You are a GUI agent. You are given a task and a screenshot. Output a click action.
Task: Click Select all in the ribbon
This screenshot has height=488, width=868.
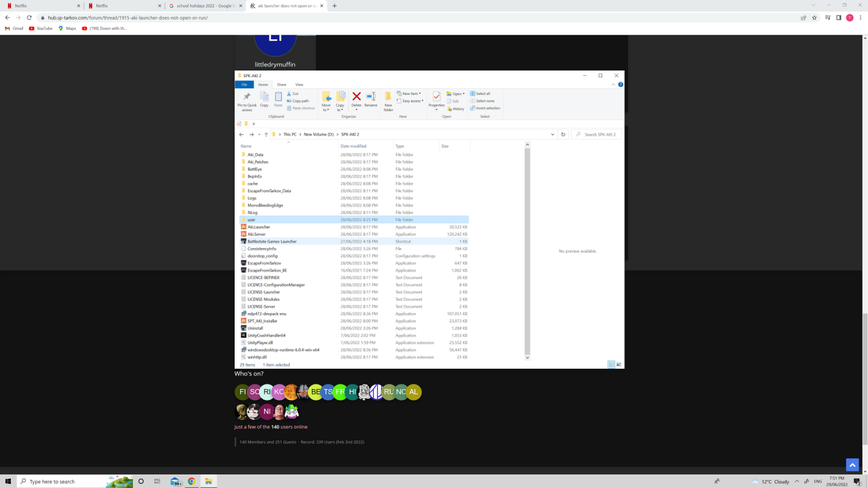tap(480, 94)
